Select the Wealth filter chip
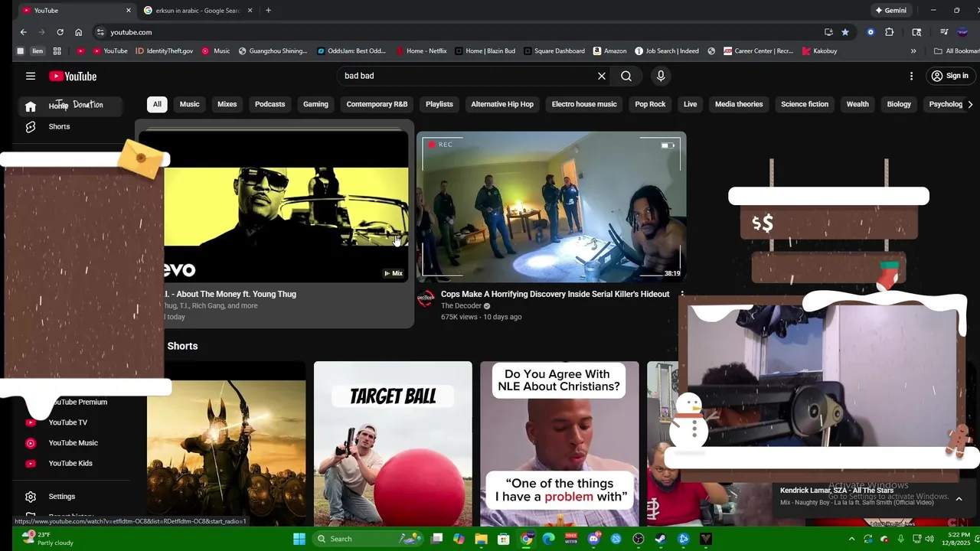980x551 pixels. tap(857, 104)
